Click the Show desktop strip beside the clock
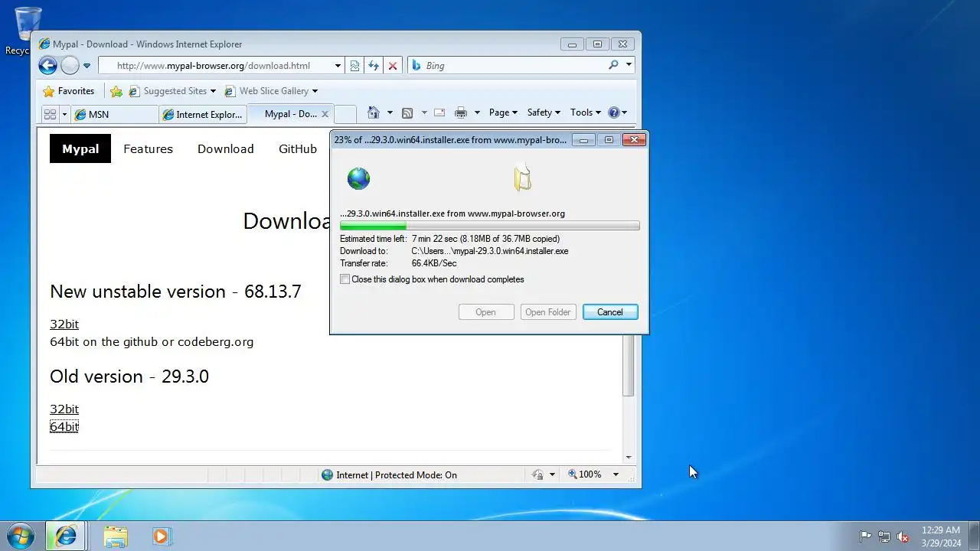Screen dimensions: 980x551 click(x=974, y=536)
